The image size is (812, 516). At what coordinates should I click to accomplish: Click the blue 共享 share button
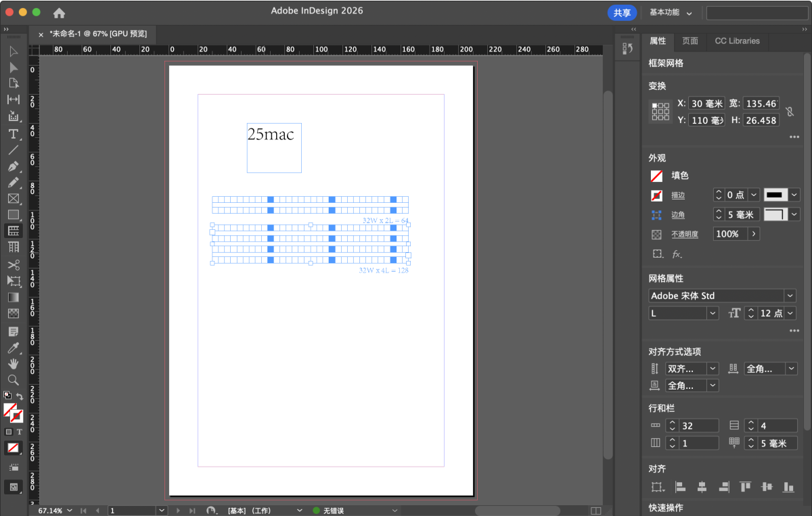tap(621, 13)
